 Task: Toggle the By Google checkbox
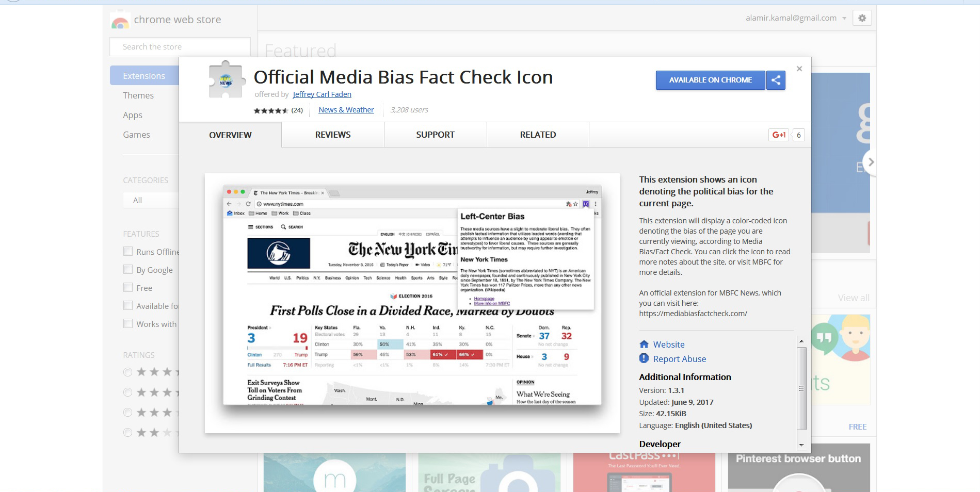click(128, 269)
